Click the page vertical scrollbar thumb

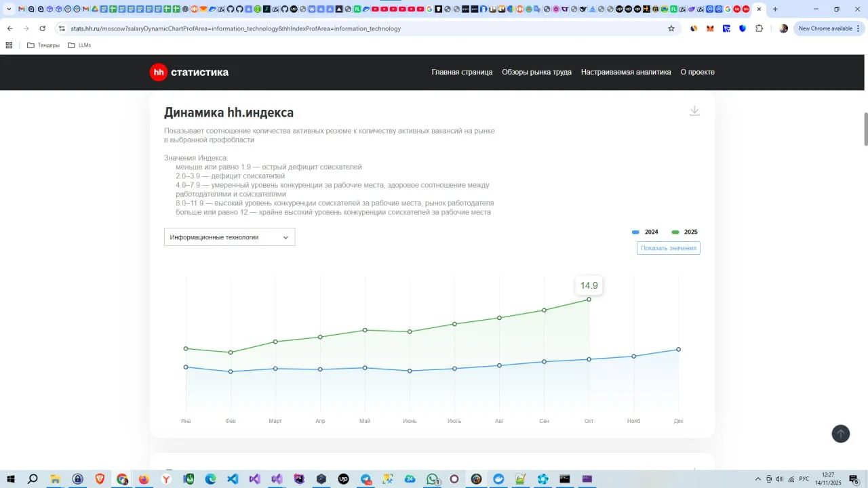point(865,129)
